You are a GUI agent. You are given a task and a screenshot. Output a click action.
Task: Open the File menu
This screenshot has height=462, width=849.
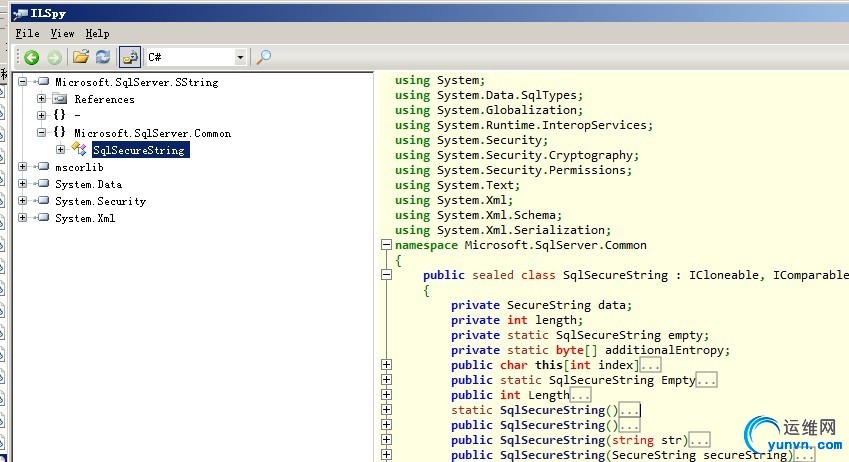click(x=27, y=33)
